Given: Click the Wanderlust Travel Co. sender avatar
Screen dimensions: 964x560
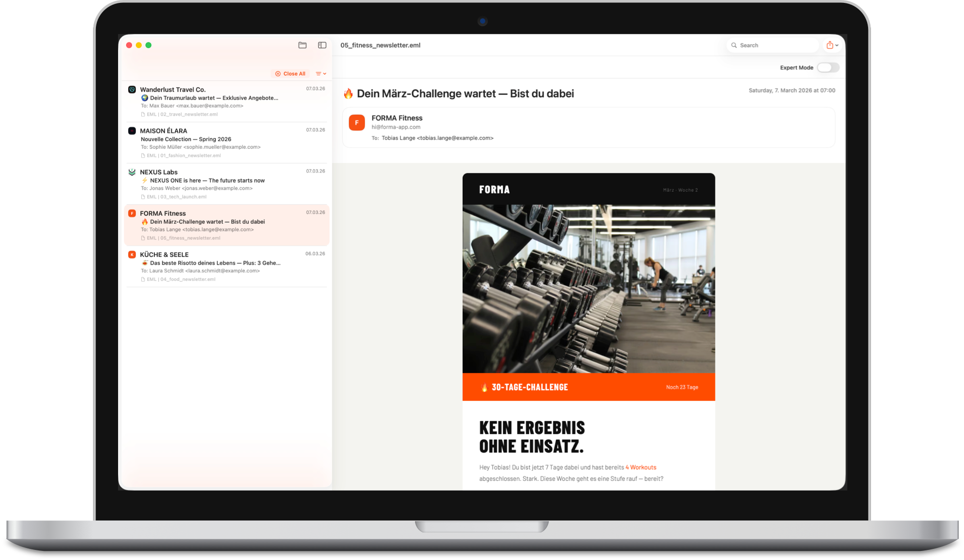Looking at the screenshot, I should (131, 89).
